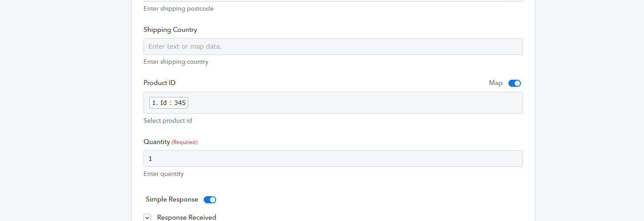Click 'Select product id' helper text
Screen dimensions: 644x221
tap(168, 120)
